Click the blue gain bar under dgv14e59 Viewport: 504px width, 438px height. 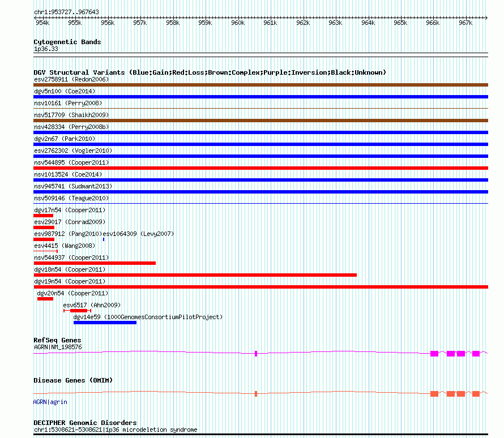point(105,323)
